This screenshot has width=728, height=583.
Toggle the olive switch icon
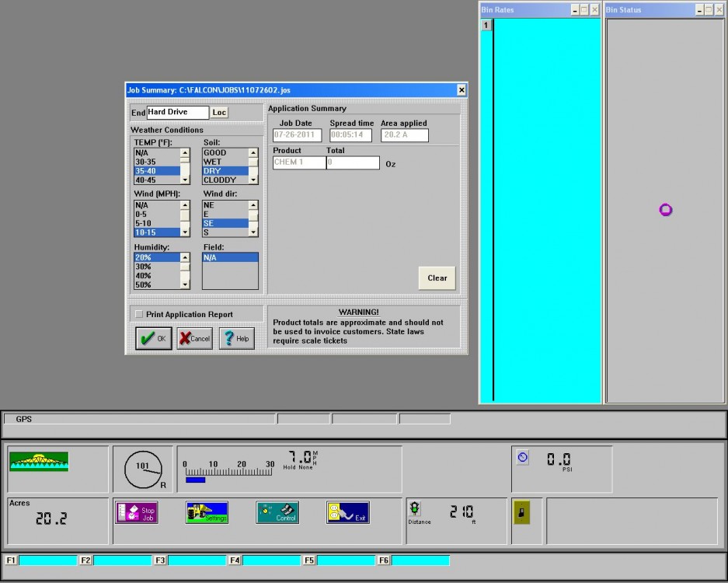pos(521,512)
